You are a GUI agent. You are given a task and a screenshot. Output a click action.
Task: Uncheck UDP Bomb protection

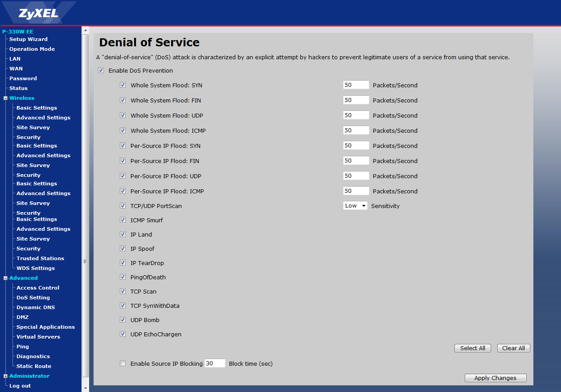click(123, 320)
